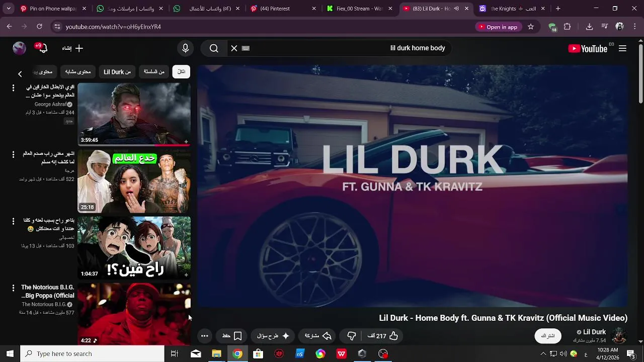Click the video title Home Body text
This screenshot has height=362, width=644.
pos(503,318)
